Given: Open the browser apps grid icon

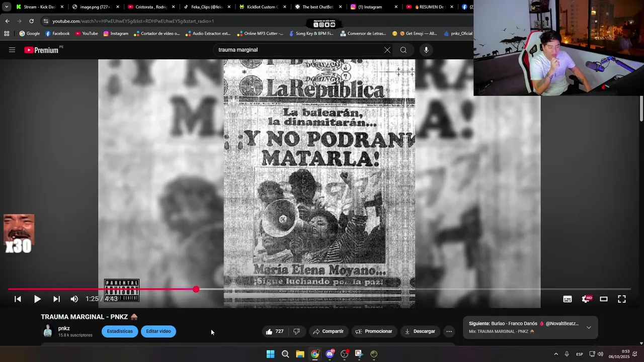Looking at the screenshot, I should point(7,34).
